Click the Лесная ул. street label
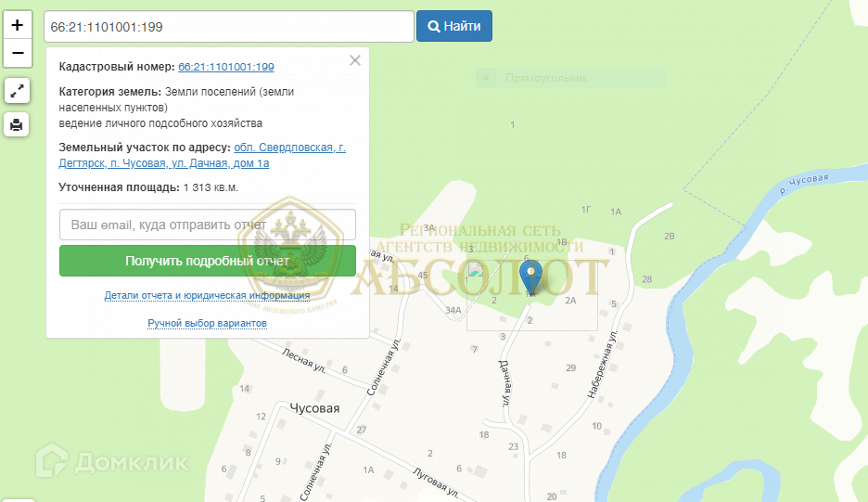 (x=303, y=360)
